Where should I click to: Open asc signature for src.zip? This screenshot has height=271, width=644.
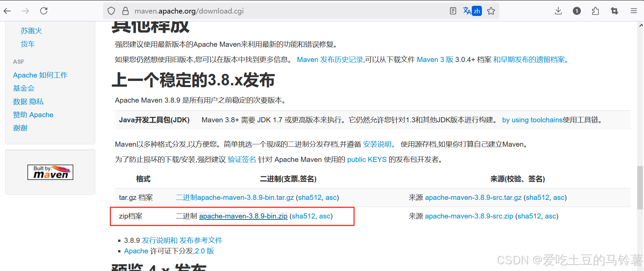551,216
